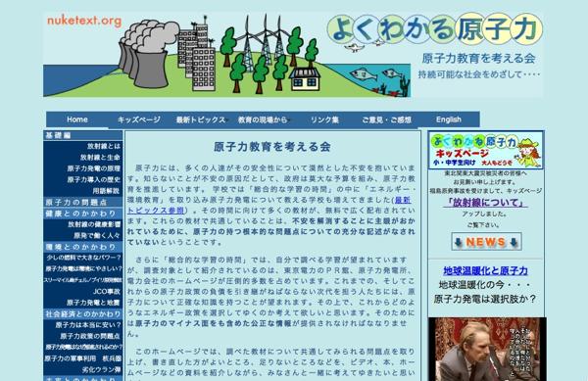Click the nuketext.org logo text
Image resolution: width=588 pixels, height=381 pixels.
[x=84, y=21]
